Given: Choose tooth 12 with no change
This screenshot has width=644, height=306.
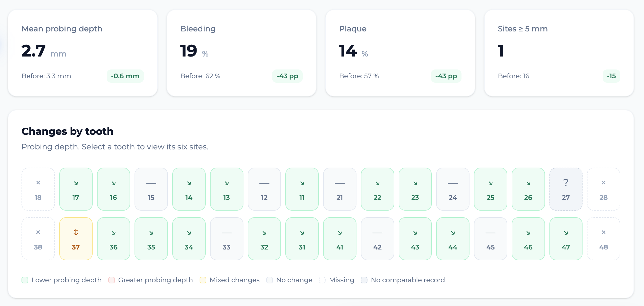Looking at the screenshot, I should [x=264, y=189].
